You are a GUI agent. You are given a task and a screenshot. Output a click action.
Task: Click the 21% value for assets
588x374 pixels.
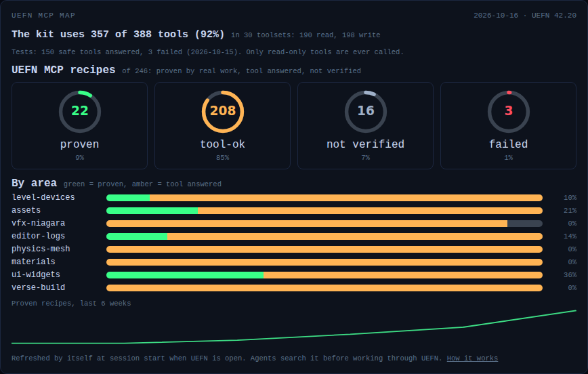click(570, 211)
